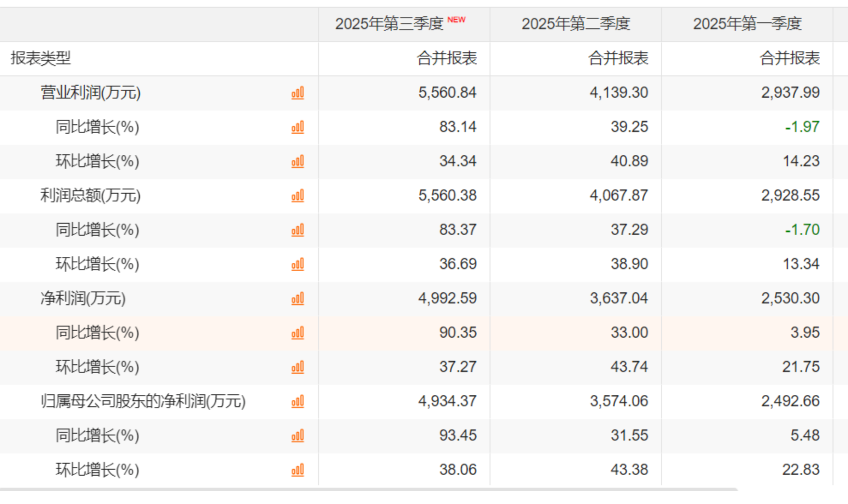Click the horizontal scrollbar at the bottom
Viewport: 848px width, 504px height.
point(369,489)
